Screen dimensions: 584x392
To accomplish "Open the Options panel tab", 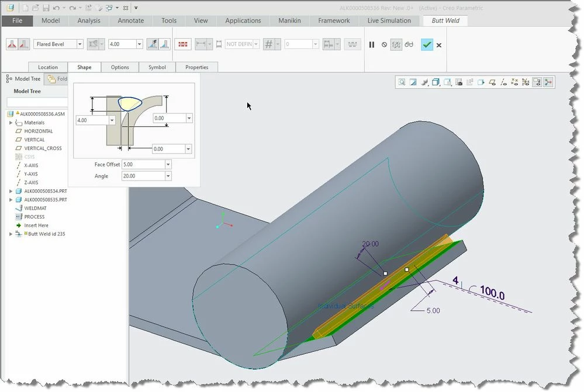I will pos(120,67).
